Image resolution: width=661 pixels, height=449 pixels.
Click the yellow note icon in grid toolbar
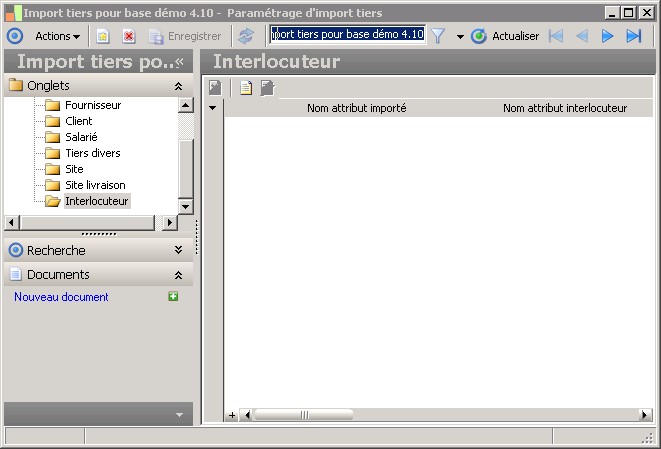click(x=246, y=88)
